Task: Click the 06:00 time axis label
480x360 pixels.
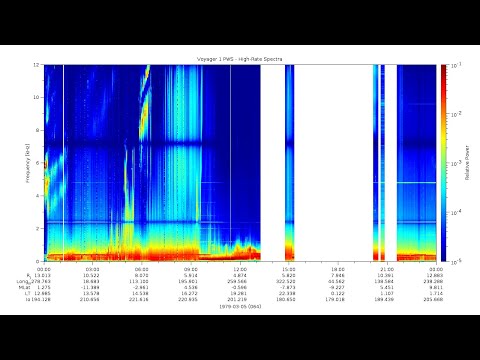Action: click(x=142, y=269)
